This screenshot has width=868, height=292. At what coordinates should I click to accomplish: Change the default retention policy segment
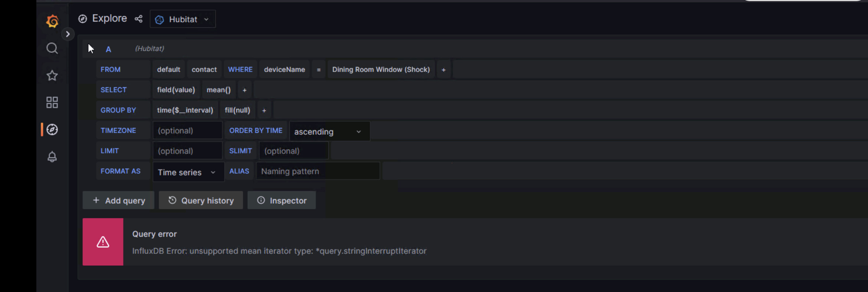point(168,69)
